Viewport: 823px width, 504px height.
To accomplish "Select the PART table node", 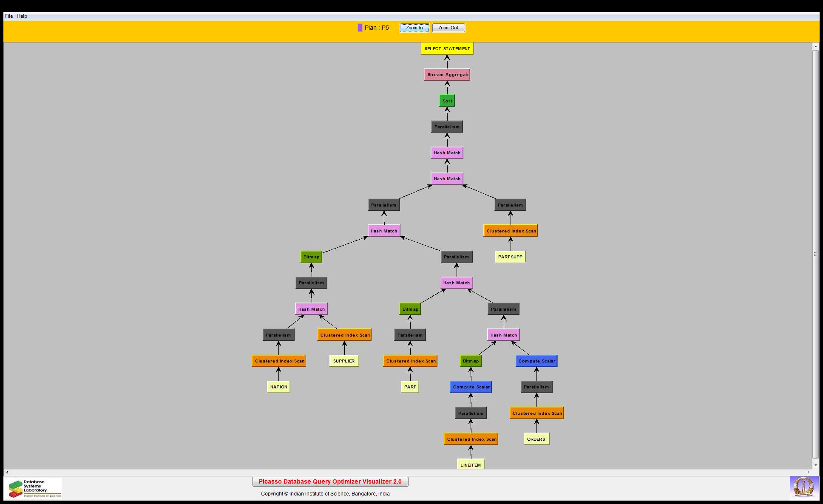I will pyautogui.click(x=410, y=387).
